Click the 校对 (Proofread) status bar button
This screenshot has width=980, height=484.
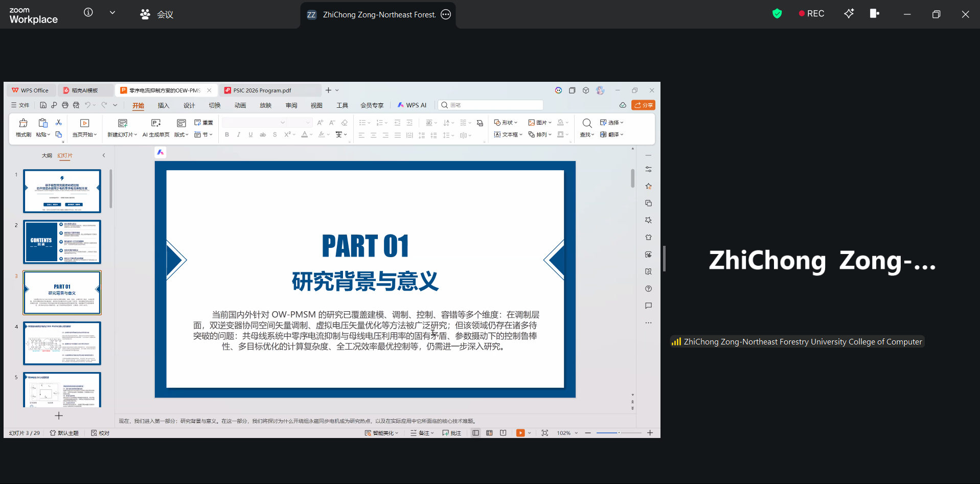[100, 433]
